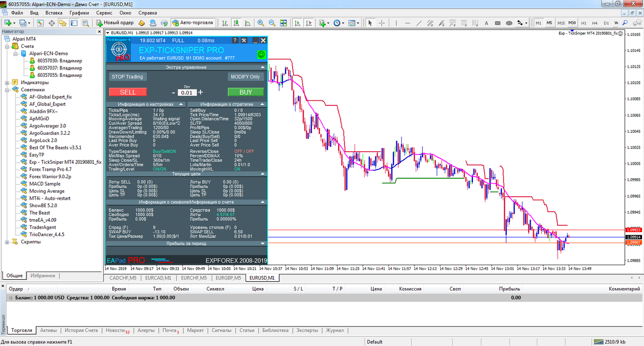Open a new chart via toolbar icon
The image size is (644, 346).
tap(8, 23)
